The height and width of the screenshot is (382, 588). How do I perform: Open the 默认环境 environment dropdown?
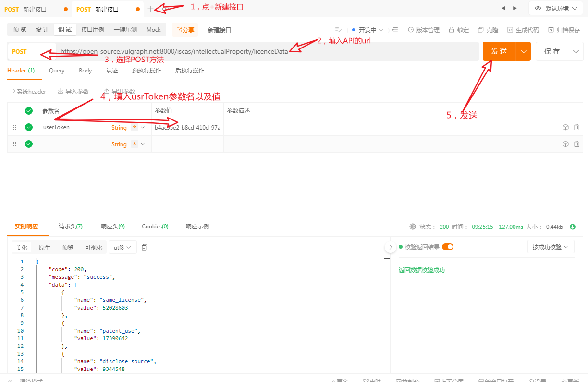tap(556, 8)
